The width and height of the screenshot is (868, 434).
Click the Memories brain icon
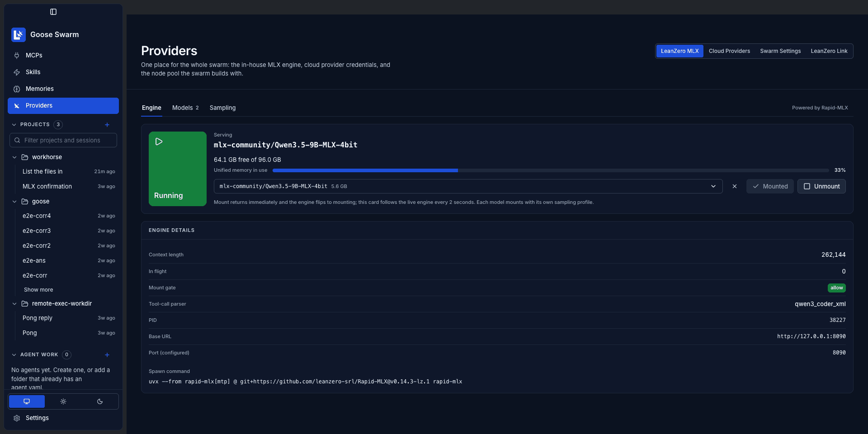coord(17,89)
